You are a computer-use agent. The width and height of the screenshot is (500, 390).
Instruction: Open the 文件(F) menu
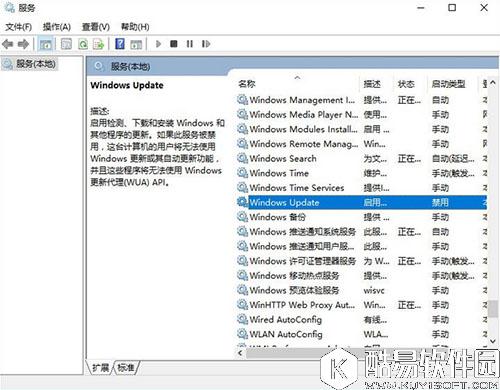click(x=18, y=27)
